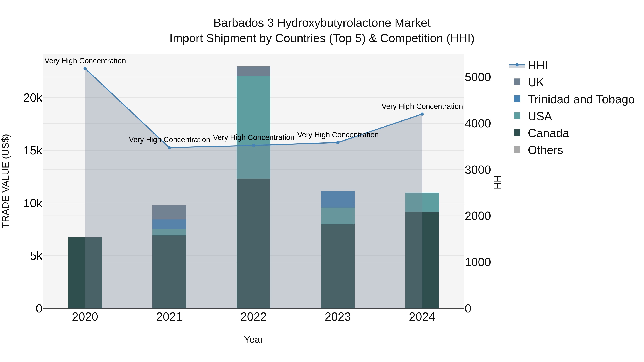
Task: Click the 2023 Trinidad and Tobago bar segment
Action: click(338, 199)
